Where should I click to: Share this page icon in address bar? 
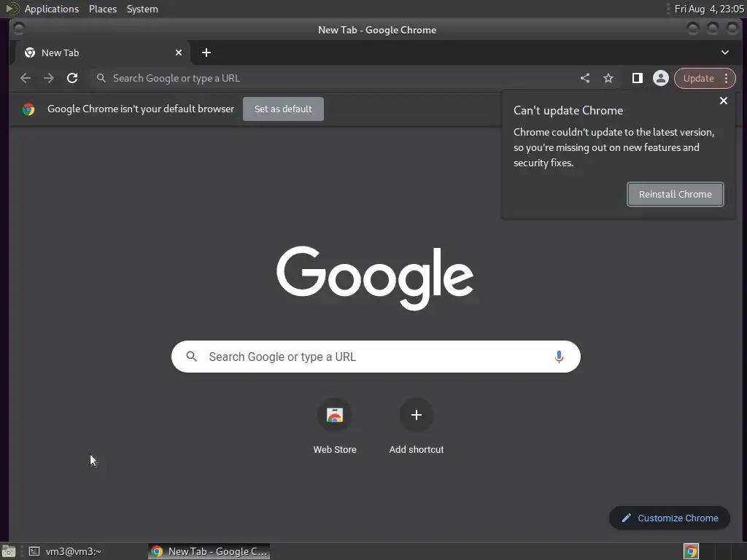point(585,78)
